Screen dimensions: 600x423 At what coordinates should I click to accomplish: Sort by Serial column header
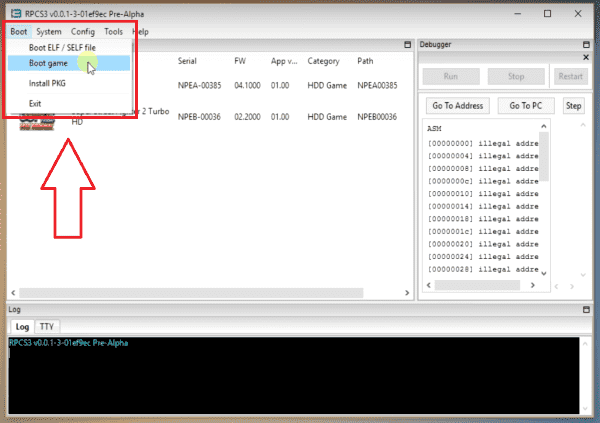click(x=187, y=61)
